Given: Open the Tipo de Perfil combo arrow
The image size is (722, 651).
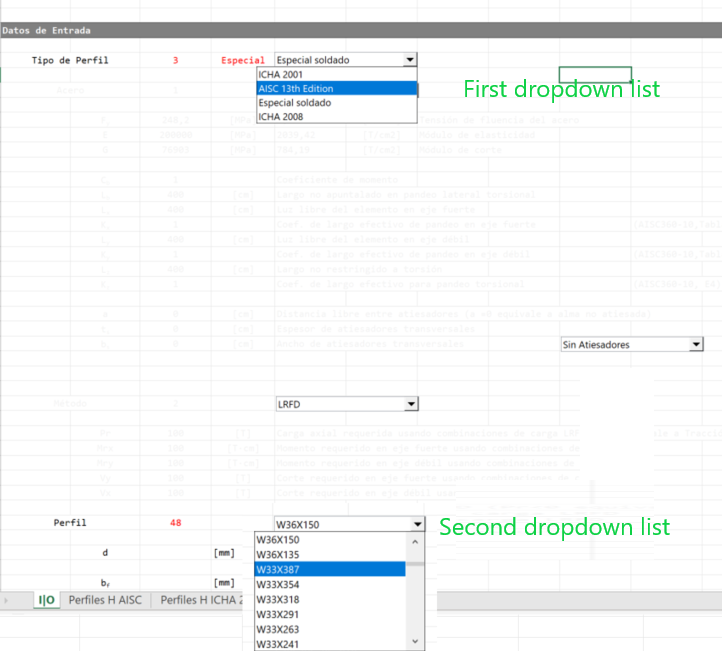Looking at the screenshot, I should click(x=410, y=59).
